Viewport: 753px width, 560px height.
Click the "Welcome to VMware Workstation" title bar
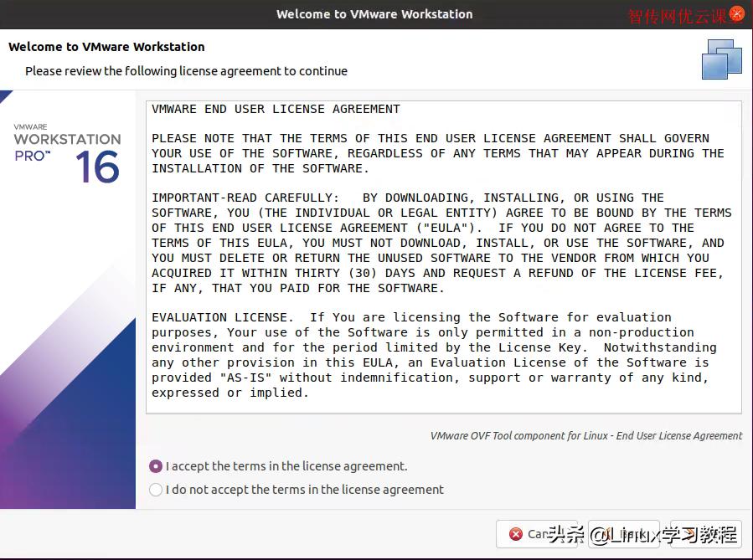coord(374,13)
